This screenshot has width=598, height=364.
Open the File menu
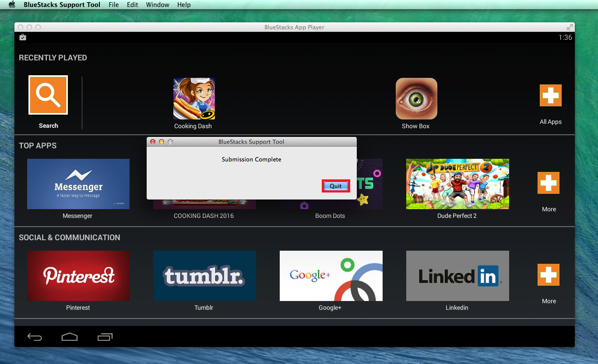[x=113, y=5]
